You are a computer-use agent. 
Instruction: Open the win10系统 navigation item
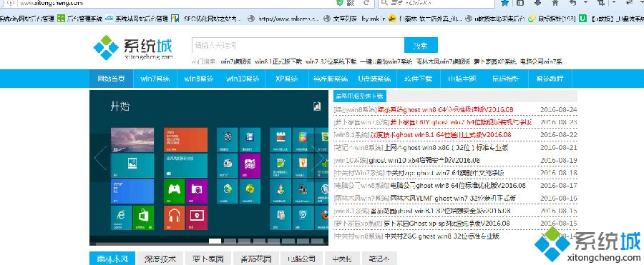pyautogui.click(x=243, y=79)
